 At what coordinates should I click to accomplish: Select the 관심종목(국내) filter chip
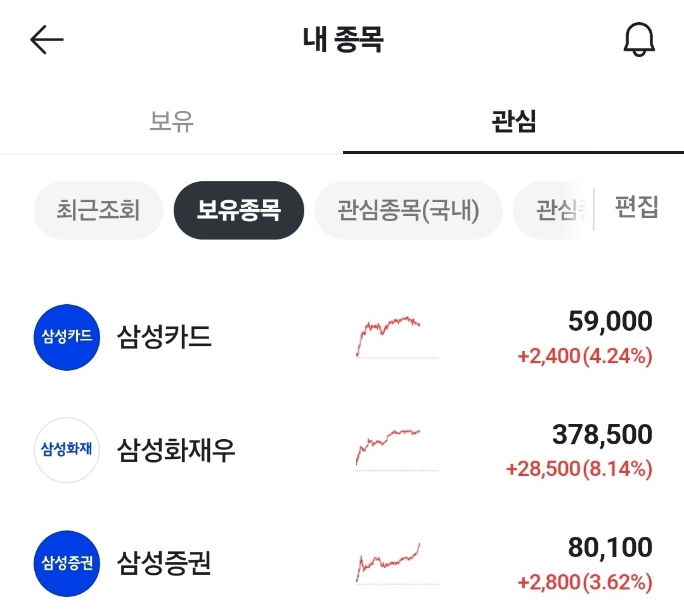click(408, 210)
